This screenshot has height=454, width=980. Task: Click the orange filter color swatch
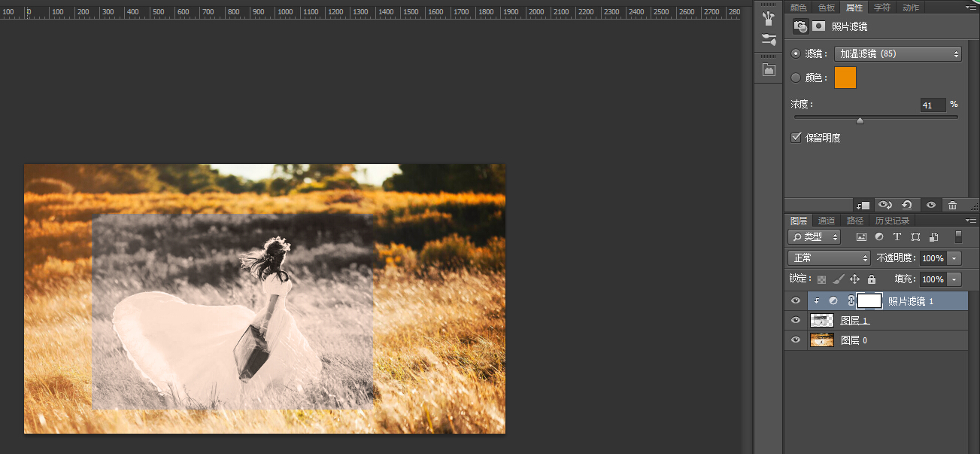(x=845, y=78)
